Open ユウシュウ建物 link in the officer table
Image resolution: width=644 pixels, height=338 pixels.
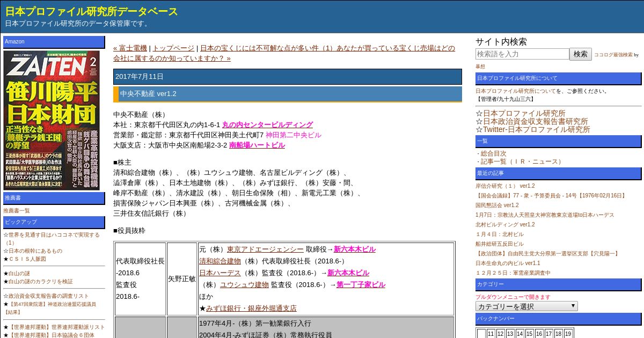coord(244,284)
